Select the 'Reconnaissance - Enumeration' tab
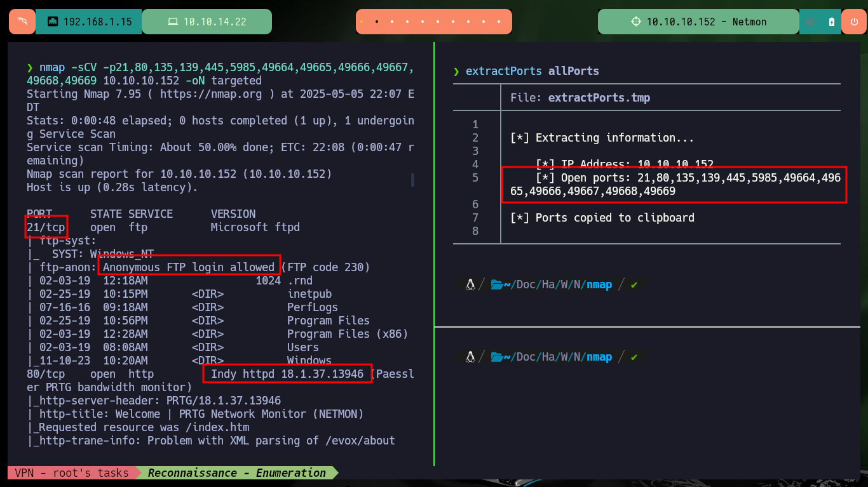The height and width of the screenshot is (487, 868). [x=236, y=472]
